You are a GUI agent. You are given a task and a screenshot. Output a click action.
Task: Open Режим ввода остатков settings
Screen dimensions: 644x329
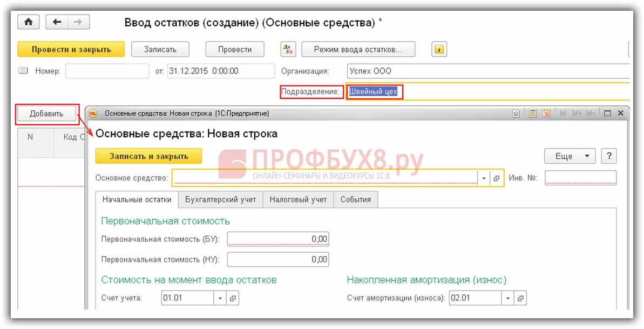(x=358, y=49)
